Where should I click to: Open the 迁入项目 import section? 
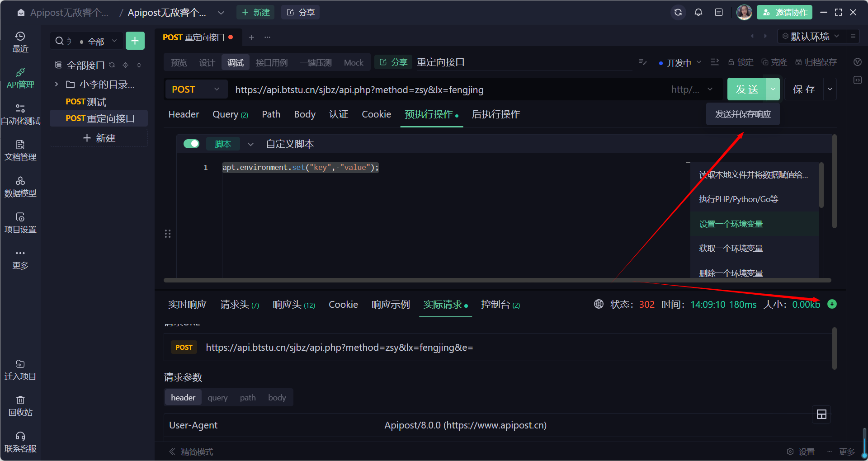point(20,370)
